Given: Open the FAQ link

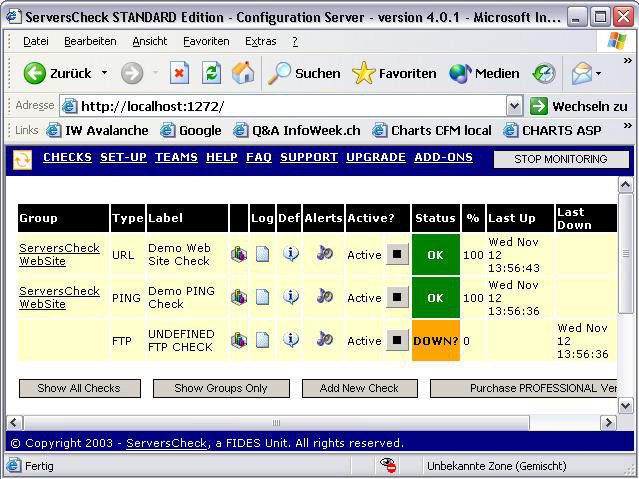Looking at the screenshot, I should tap(259, 157).
